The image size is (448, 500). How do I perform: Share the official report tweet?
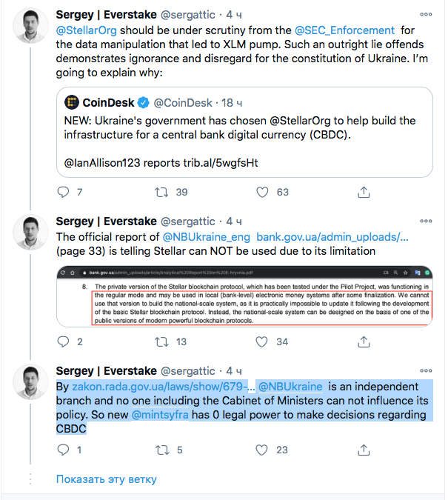(x=364, y=341)
